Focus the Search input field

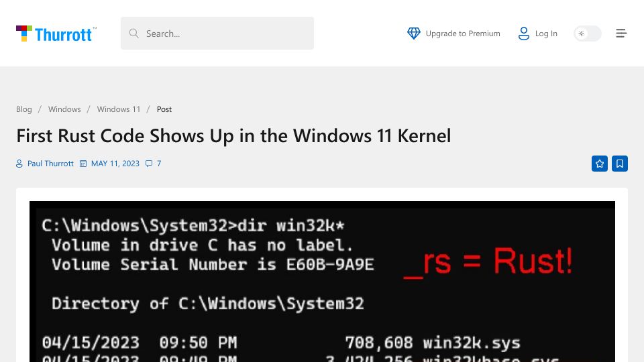pos(217,34)
